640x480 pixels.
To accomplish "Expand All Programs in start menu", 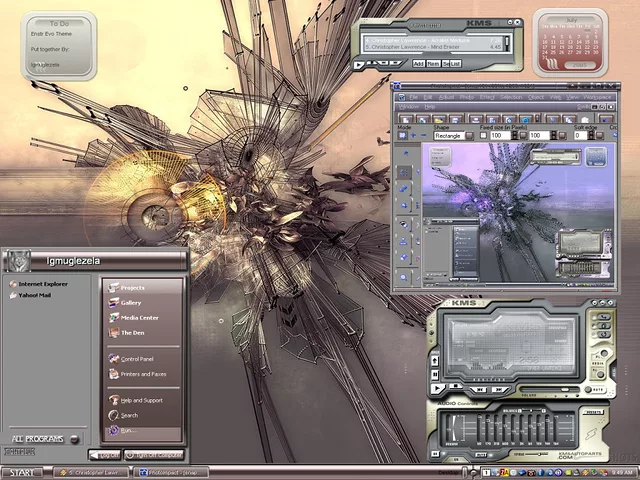I will [38, 438].
